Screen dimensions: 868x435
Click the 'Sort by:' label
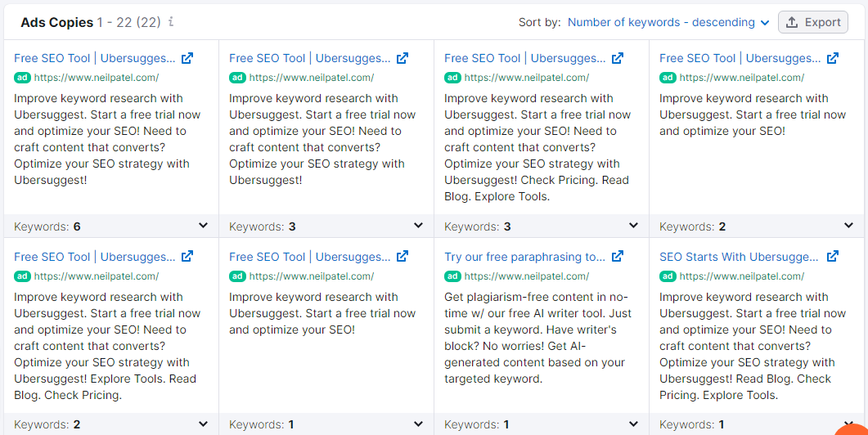point(540,23)
